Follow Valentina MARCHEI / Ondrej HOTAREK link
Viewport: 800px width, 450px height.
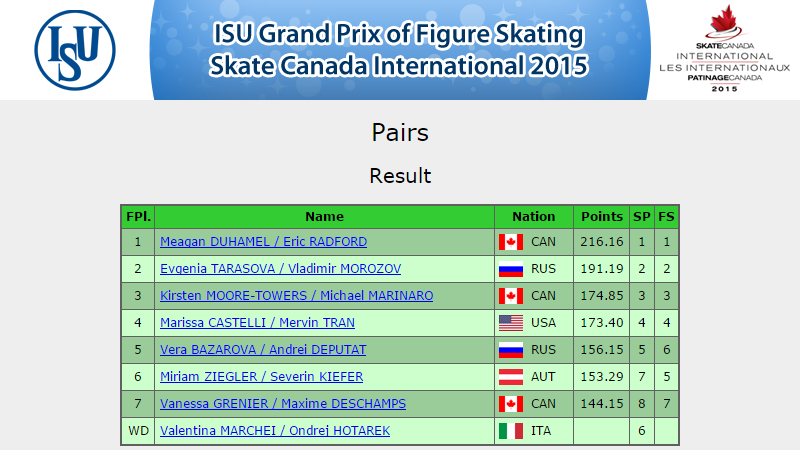click(275, 431)
